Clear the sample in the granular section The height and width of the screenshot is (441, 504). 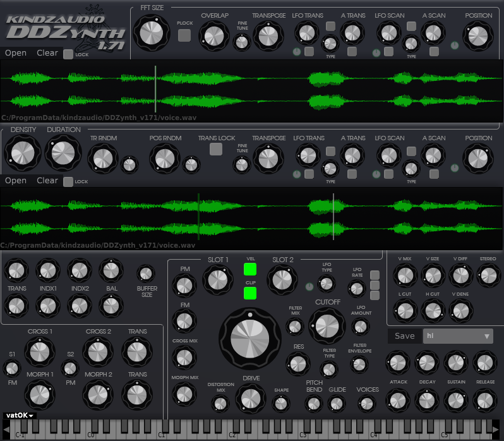pyautogui.click(x=47, y=180)
